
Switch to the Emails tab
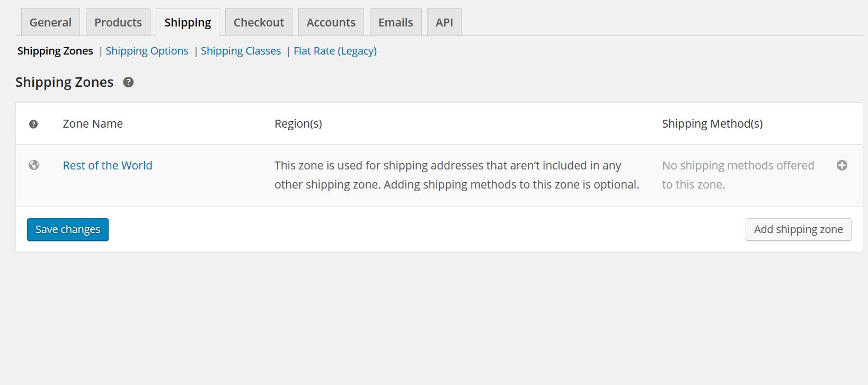point(396,22)
